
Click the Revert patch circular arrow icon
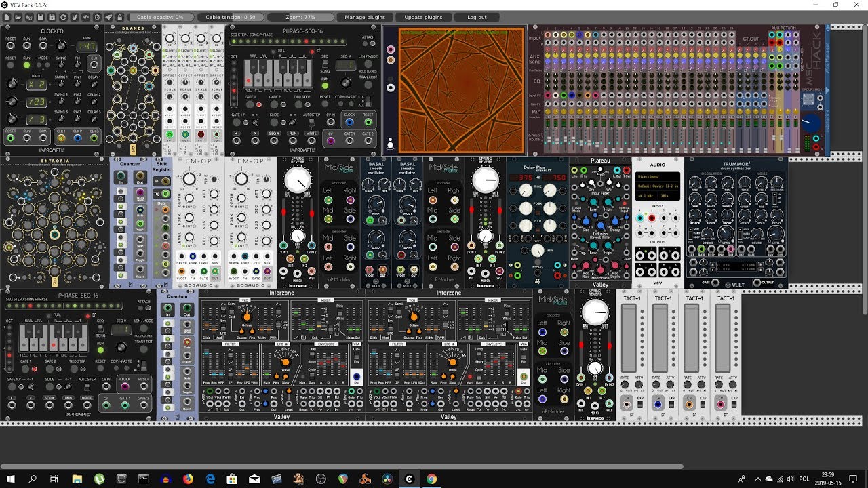(63, 17)
